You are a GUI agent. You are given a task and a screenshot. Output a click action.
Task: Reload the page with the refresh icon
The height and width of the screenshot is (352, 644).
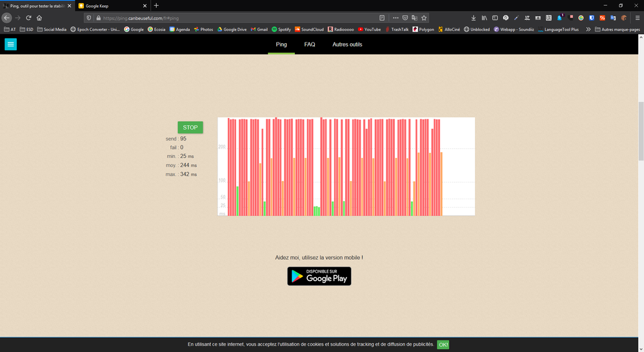pos(28,18)
